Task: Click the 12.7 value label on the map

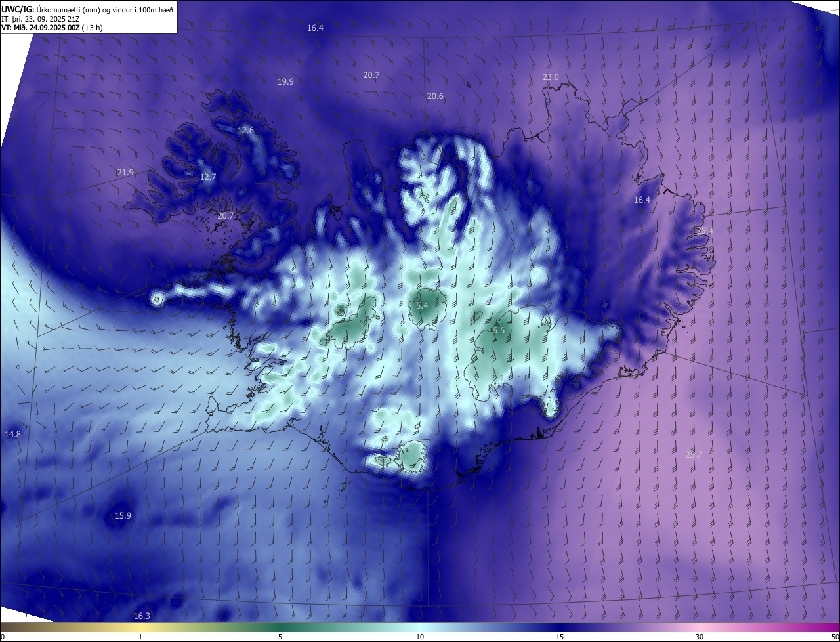Action: pos(208,177)
